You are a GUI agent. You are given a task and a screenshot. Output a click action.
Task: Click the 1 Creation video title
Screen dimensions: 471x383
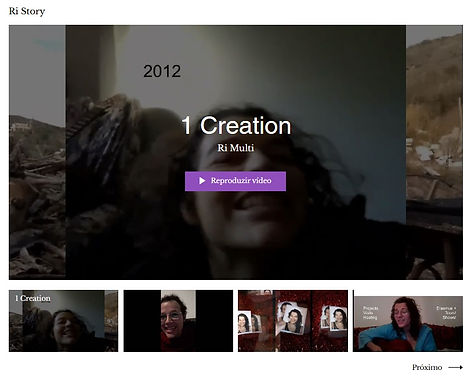click(236, 125)
